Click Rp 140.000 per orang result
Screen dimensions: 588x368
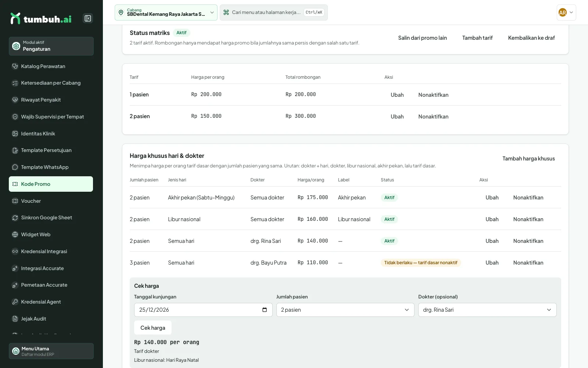click(x=166, y=342)
